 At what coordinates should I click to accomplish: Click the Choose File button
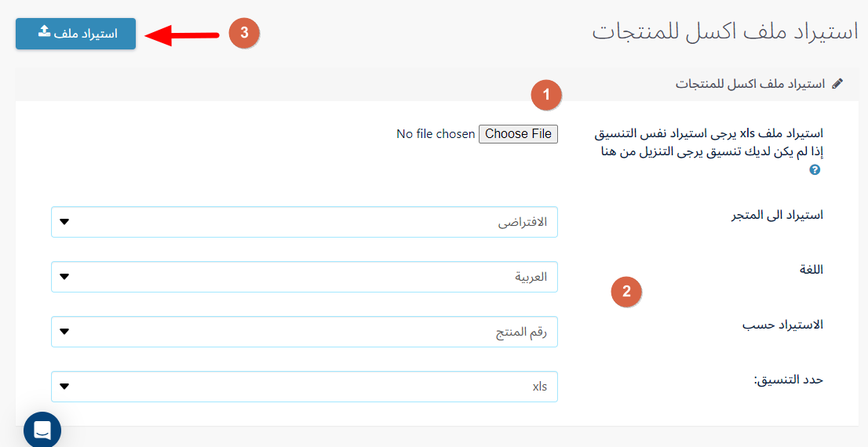point(518,134)
